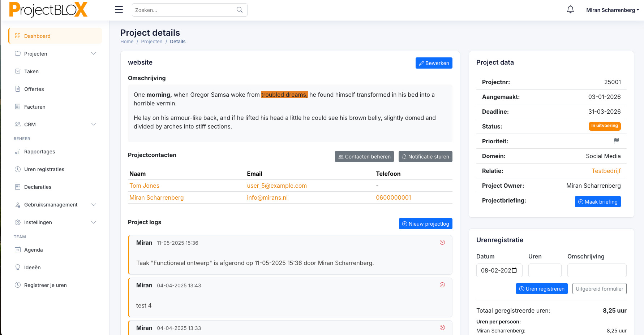
Task: Click the priority flag icon
Action: [616, 141]
